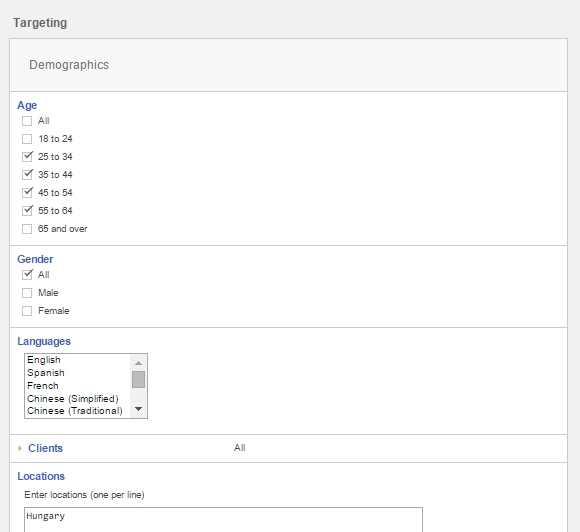The height and width of the screenshot is (532, 580).
Task: Check the Female gender option
Action: pyautogui.click(x=27, y=311)
